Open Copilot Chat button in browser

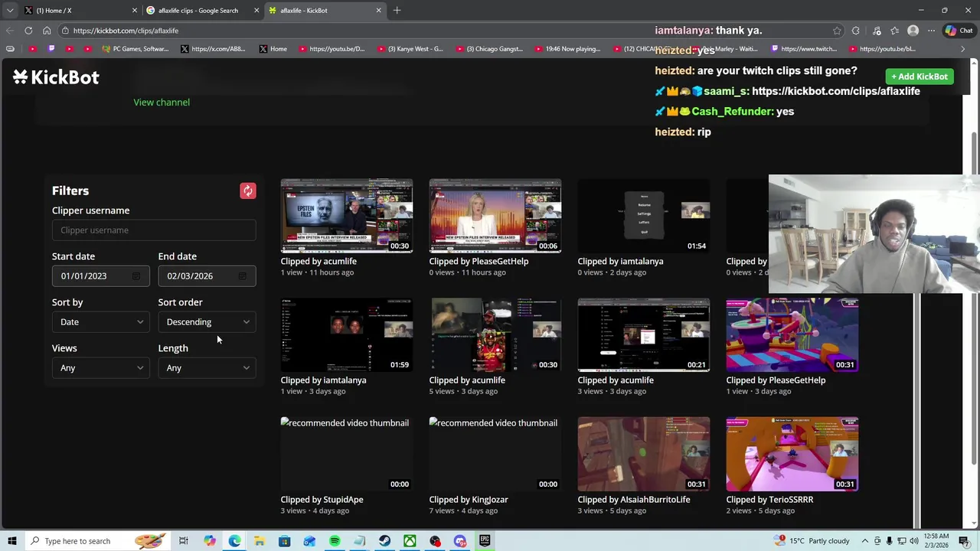coord(959,31)
